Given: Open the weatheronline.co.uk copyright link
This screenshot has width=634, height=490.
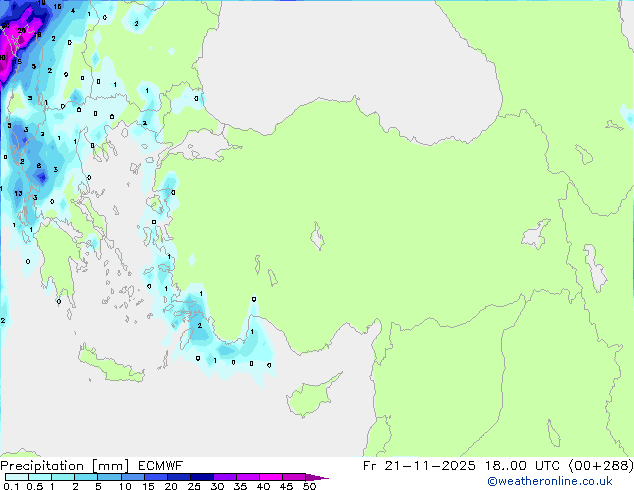Looking at the screenshot, I should 550,482.
